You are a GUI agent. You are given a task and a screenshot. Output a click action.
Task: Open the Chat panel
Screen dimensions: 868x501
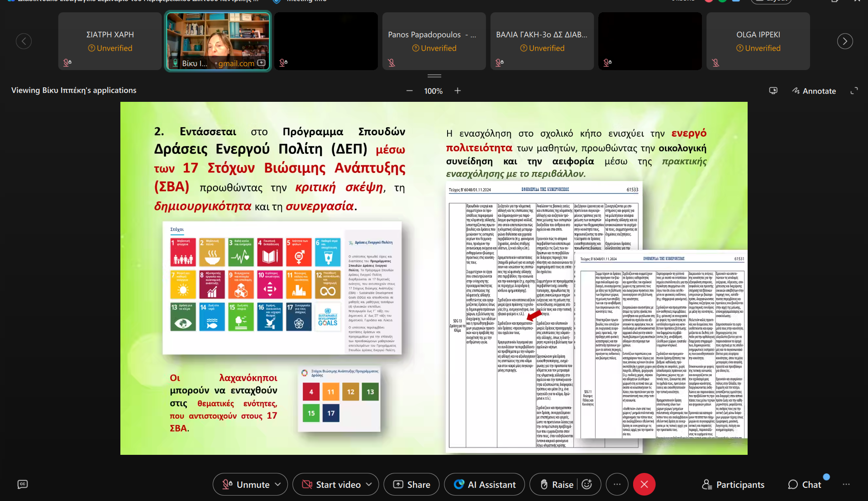tap(805, 484)
